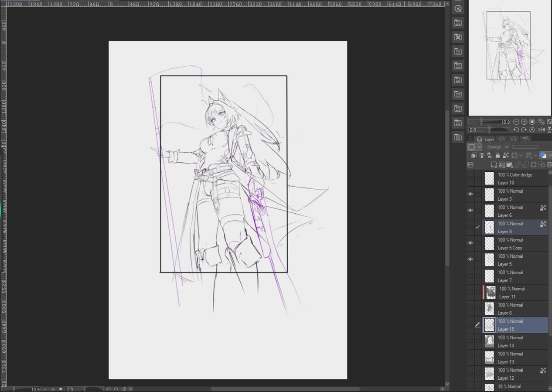Image resolution: width=552 pixels, height=392 pixels.
Task: Set the current layer as reference layer
Action: pos(482,155)
